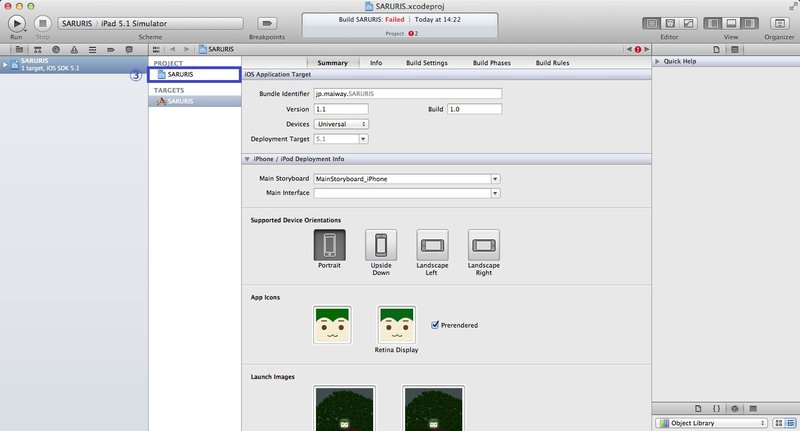
Task: Go forward in editor history
Action: [x=187, y=49]
